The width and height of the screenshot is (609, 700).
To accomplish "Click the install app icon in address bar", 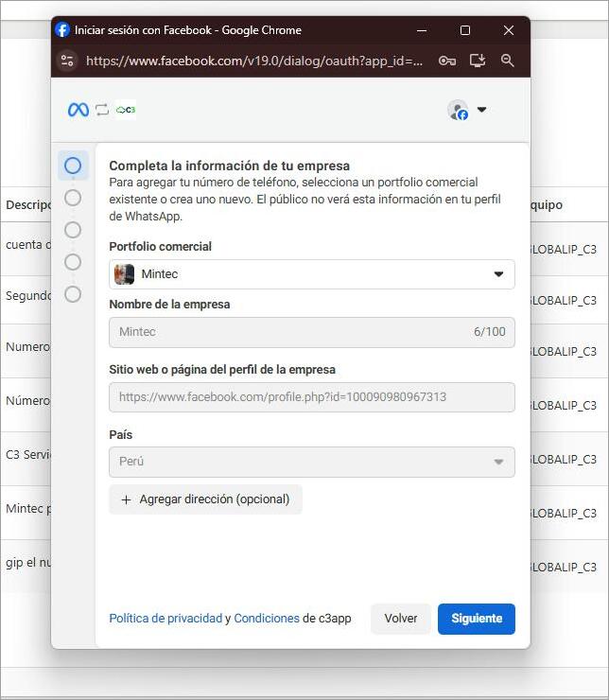I will (478, 61).
